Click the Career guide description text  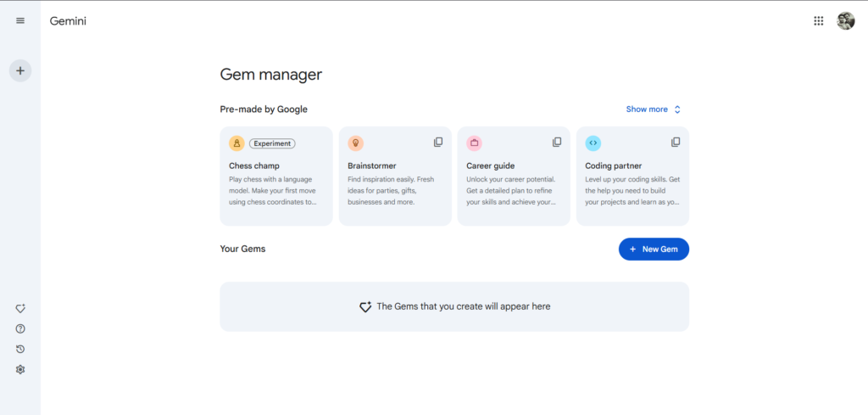511,191
